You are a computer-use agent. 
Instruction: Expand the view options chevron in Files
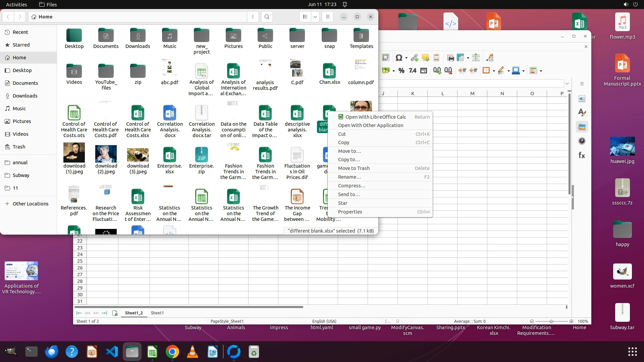click(315, 17)
